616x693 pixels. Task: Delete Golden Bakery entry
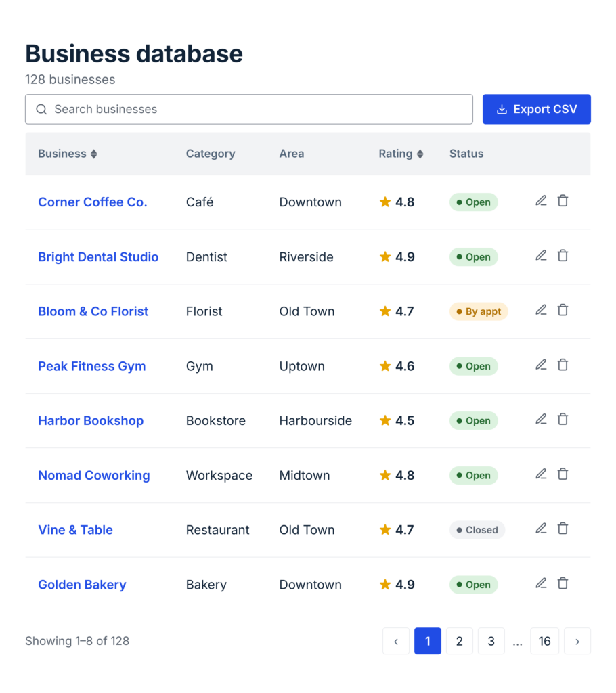click(x=563, y=583)
